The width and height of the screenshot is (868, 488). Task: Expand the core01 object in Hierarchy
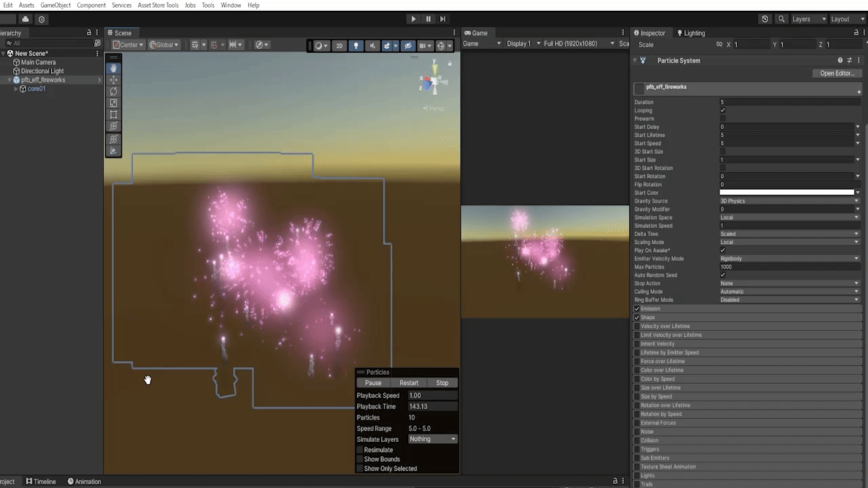click(16, 89)
